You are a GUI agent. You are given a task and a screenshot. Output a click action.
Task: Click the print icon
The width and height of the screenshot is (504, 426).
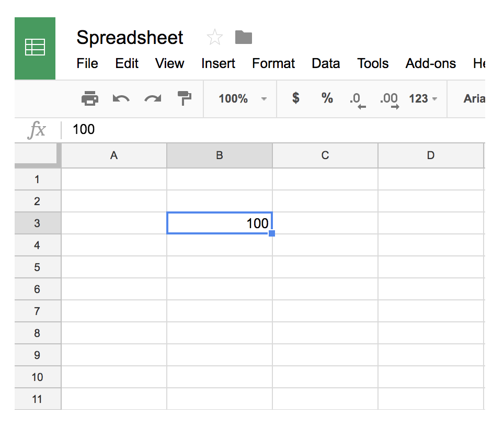pos(90,98)
